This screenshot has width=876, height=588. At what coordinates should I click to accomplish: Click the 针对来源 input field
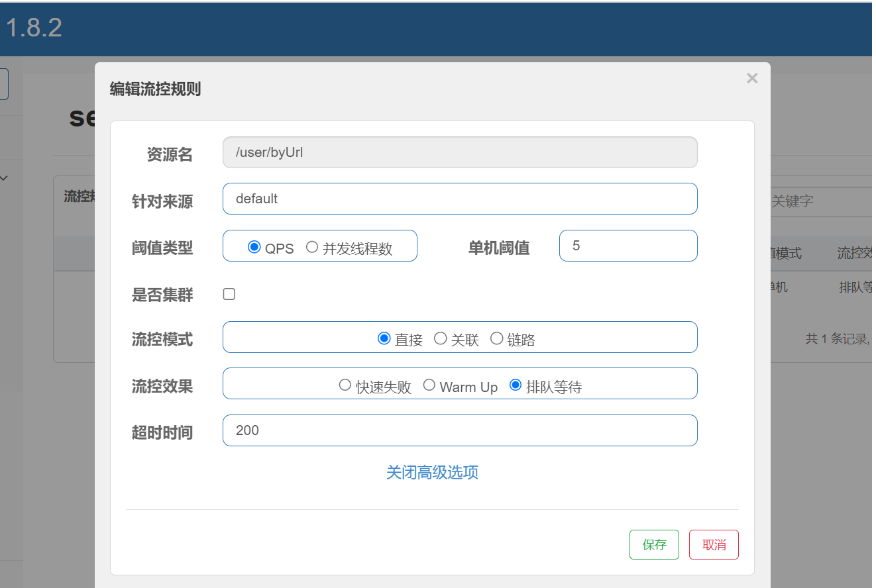[460, 199]
